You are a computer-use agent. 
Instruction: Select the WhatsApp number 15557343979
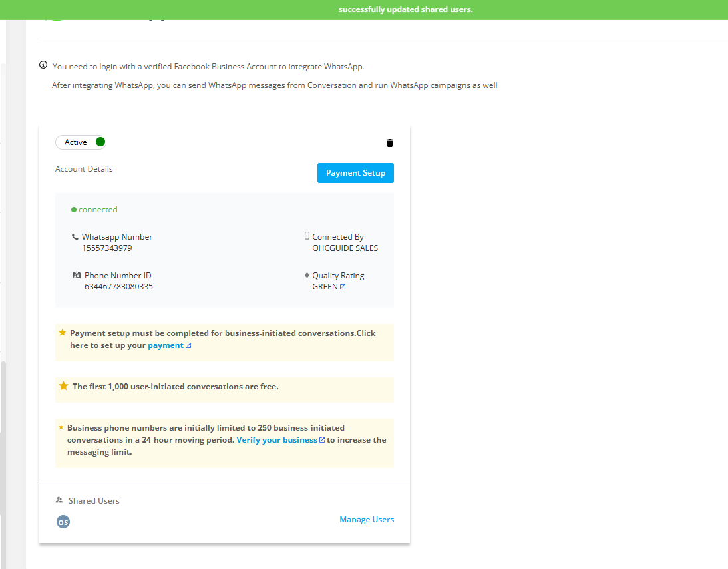click(106, 248)
